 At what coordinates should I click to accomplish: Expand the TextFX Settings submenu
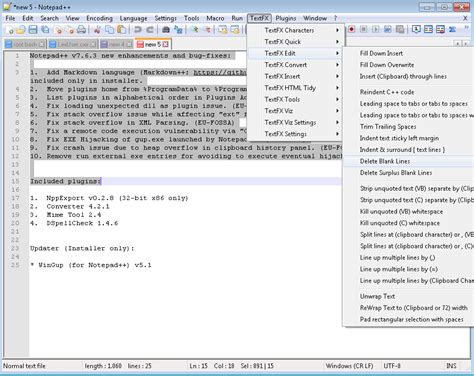[296, 134]
